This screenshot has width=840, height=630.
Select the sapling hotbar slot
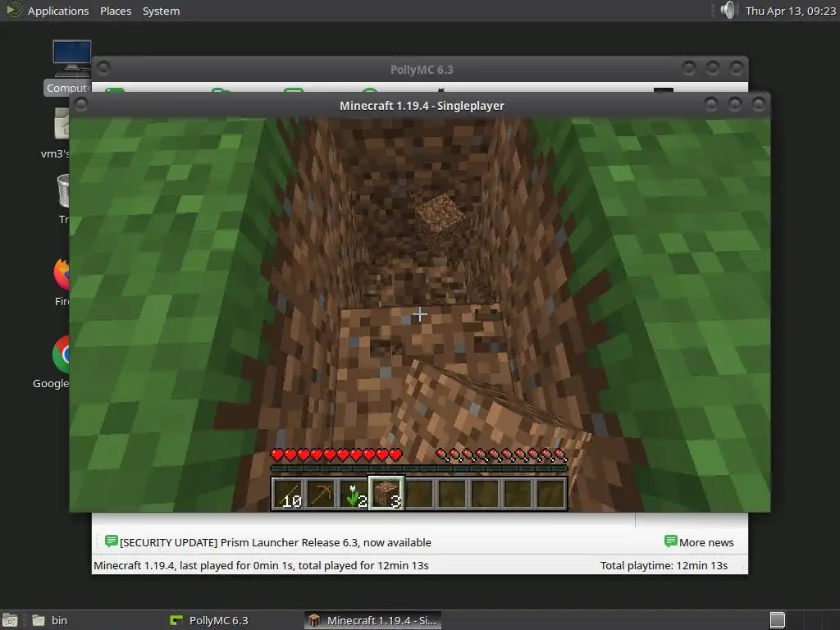click(x=354, y=493)
